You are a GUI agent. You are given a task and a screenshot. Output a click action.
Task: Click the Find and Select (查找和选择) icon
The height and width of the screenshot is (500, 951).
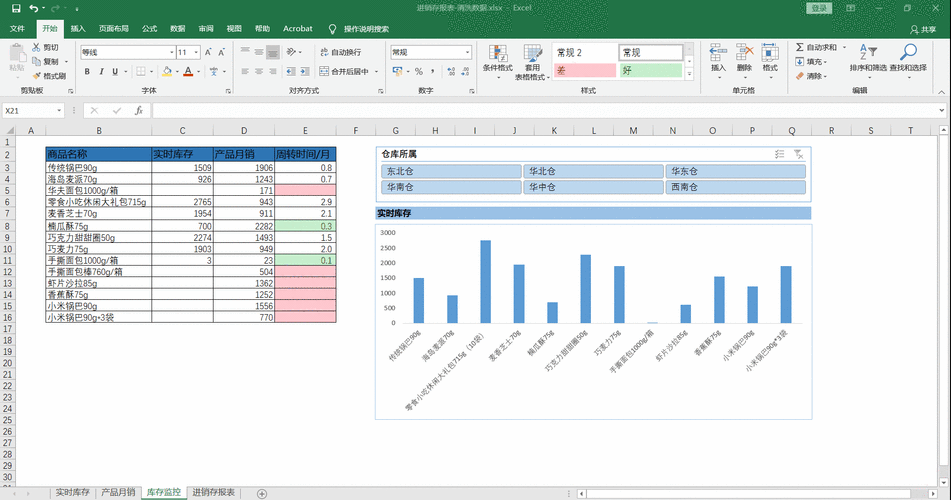click(x=907, y=52)
